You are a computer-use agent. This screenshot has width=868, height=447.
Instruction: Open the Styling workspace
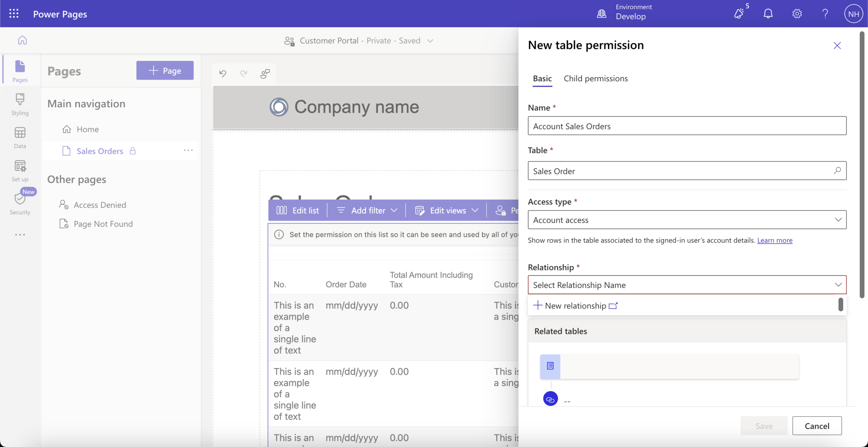tap(20, 105)
